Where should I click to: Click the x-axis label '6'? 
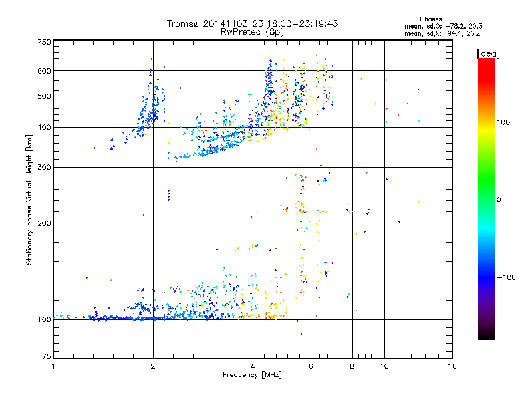coord(311,366)
